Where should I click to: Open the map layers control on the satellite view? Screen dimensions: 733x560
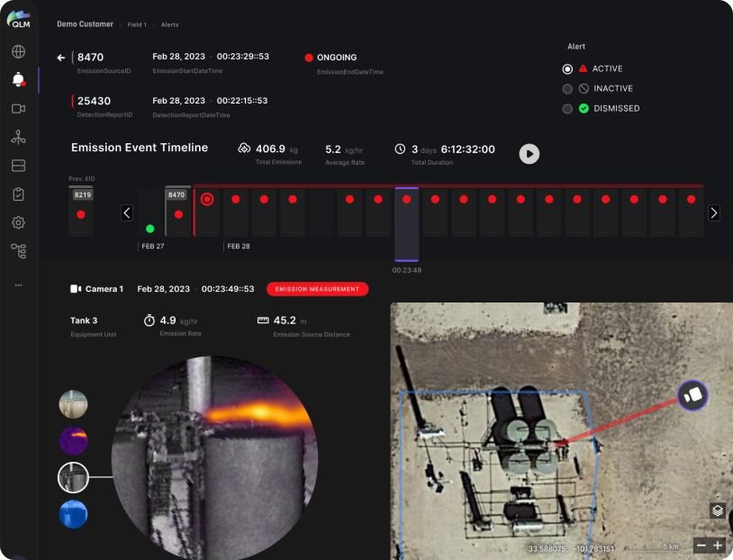pyautogui.click(x=717, y=510)
